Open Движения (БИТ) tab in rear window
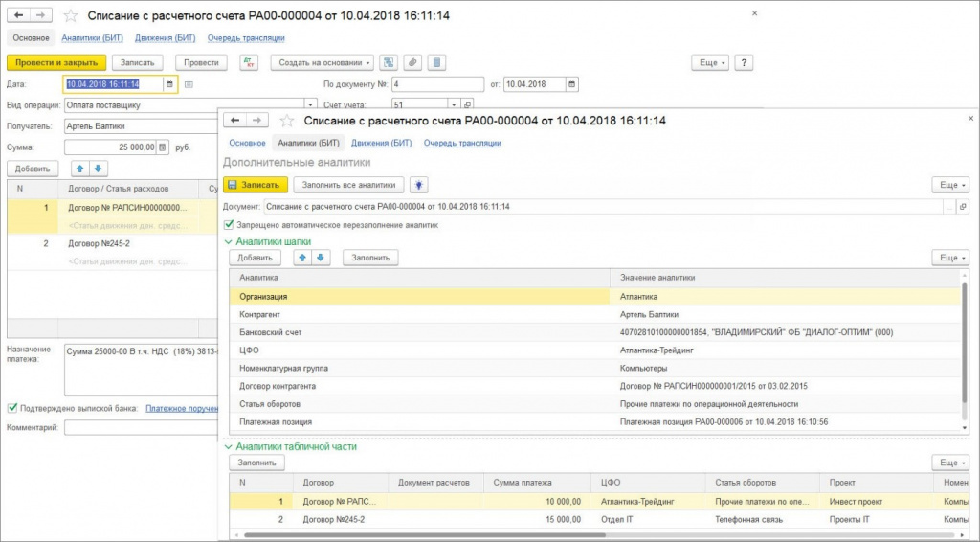The image size is (980, 542). (165, 38)
